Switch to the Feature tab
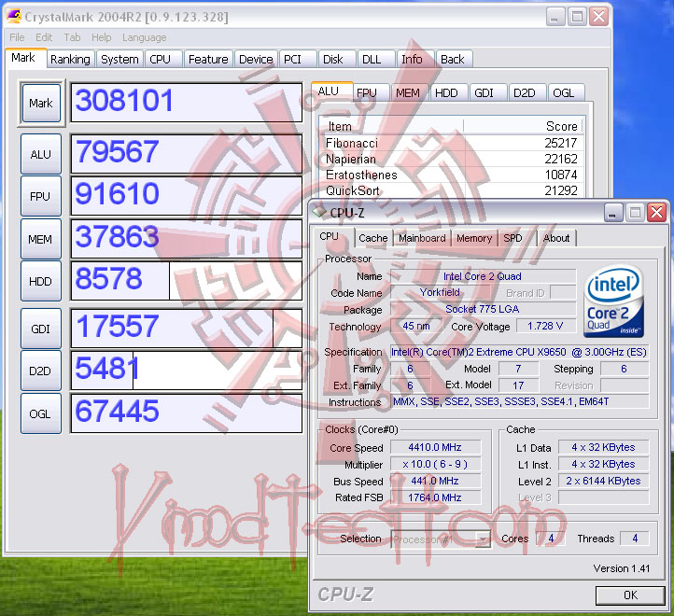Screen dimensions: 674x616 point(208,60)
